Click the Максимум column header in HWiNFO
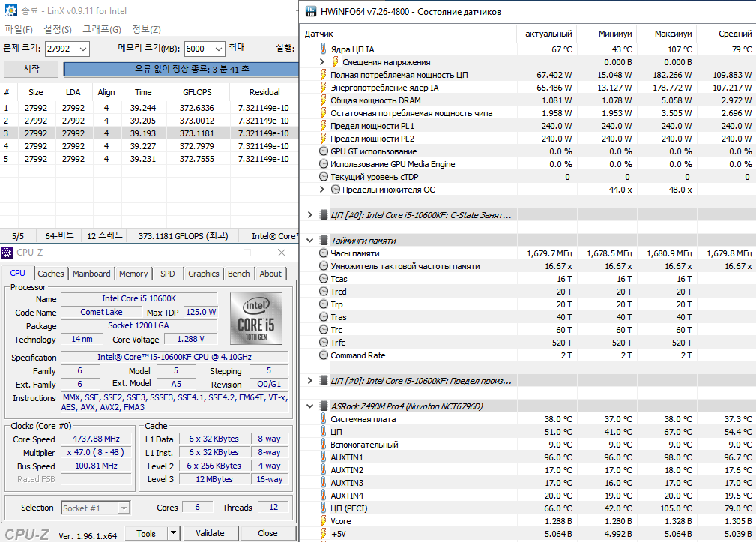Screen dimensions: 756x542 (668, 34)
